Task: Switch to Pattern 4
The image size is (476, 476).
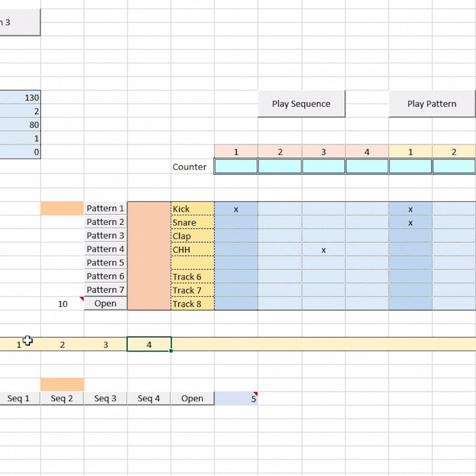Action: point(106,249)
